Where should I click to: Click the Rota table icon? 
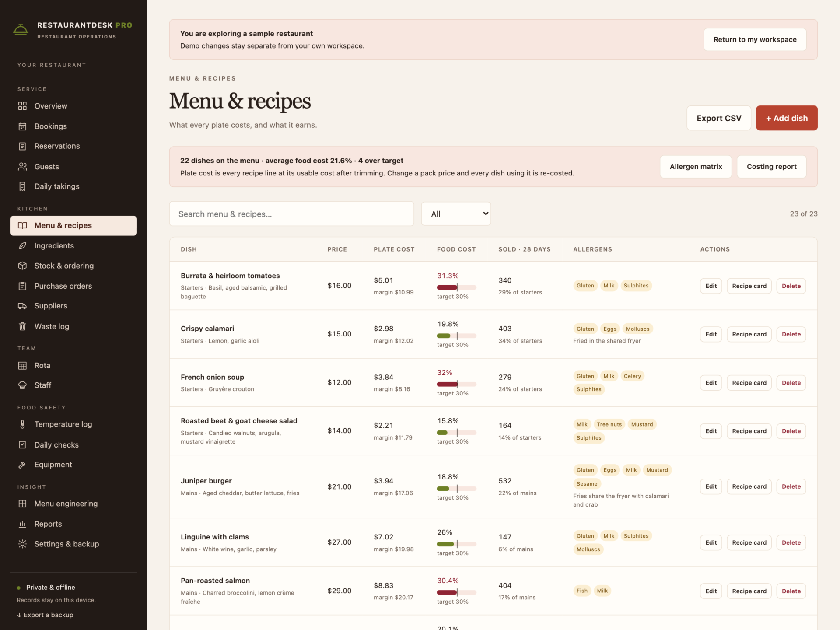pos(22,365)
